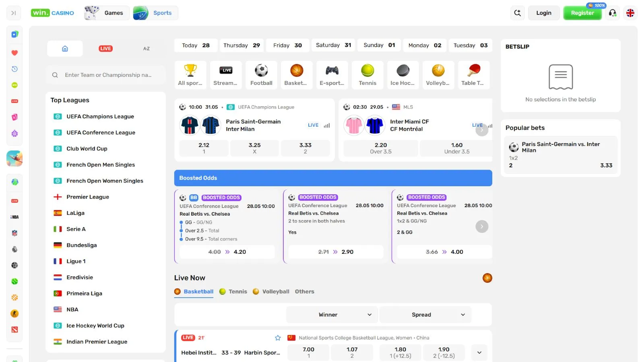This screenshot has width=644, height=362.
Task: Switch to the AZ sorting view
Action: point(147,49)
